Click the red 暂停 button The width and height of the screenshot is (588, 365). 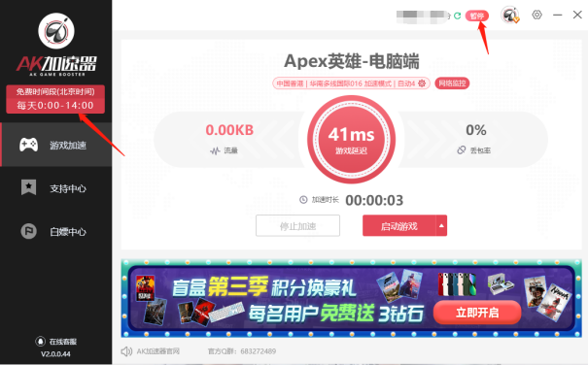(477, 16)
